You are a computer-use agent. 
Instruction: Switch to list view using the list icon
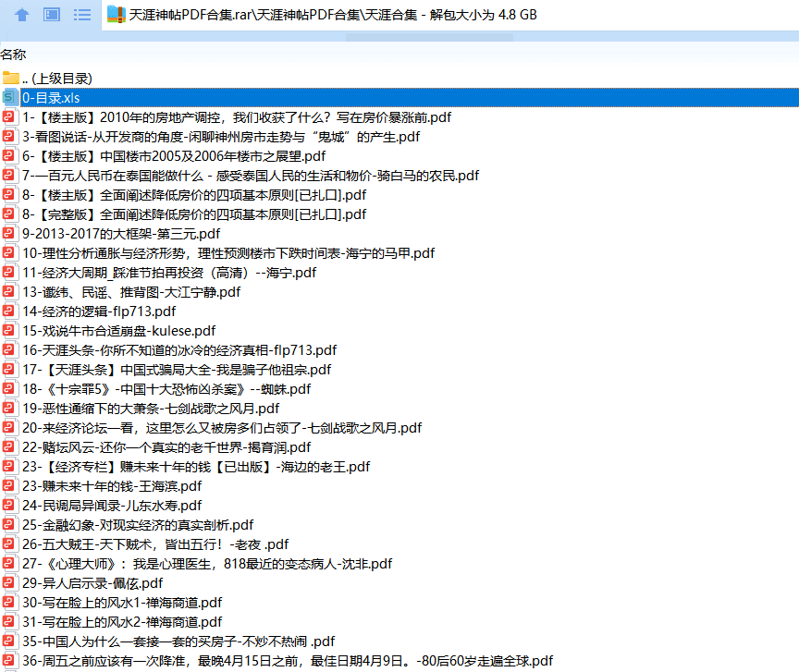click(82, 14)
